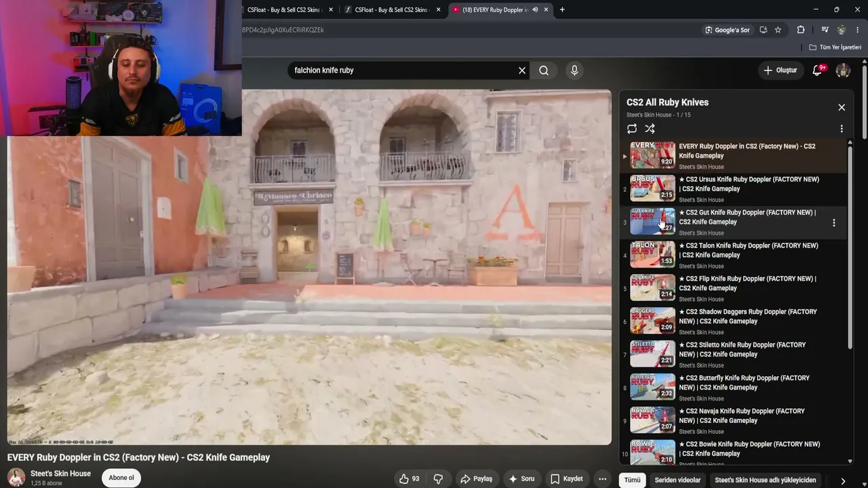Open the YouTube account avatar menu
The height and width of the screenshot is (488, 868).
843,70
